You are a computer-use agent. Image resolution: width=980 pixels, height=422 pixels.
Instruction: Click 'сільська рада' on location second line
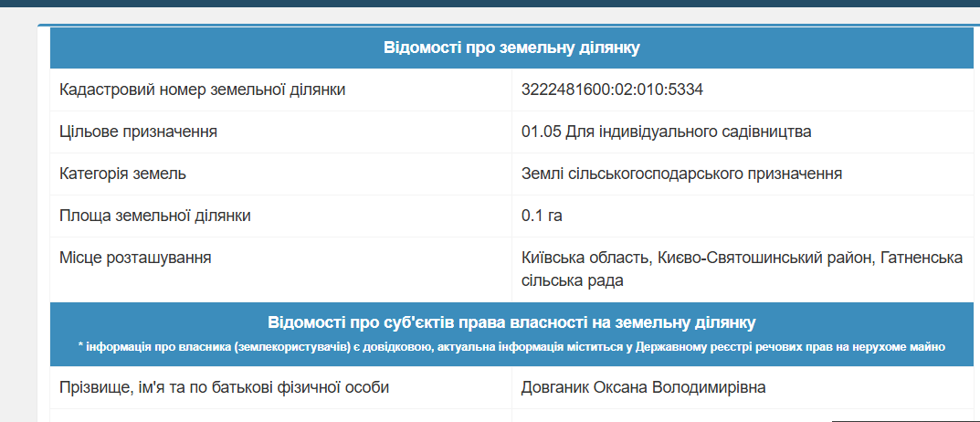[x=572, y=280]
